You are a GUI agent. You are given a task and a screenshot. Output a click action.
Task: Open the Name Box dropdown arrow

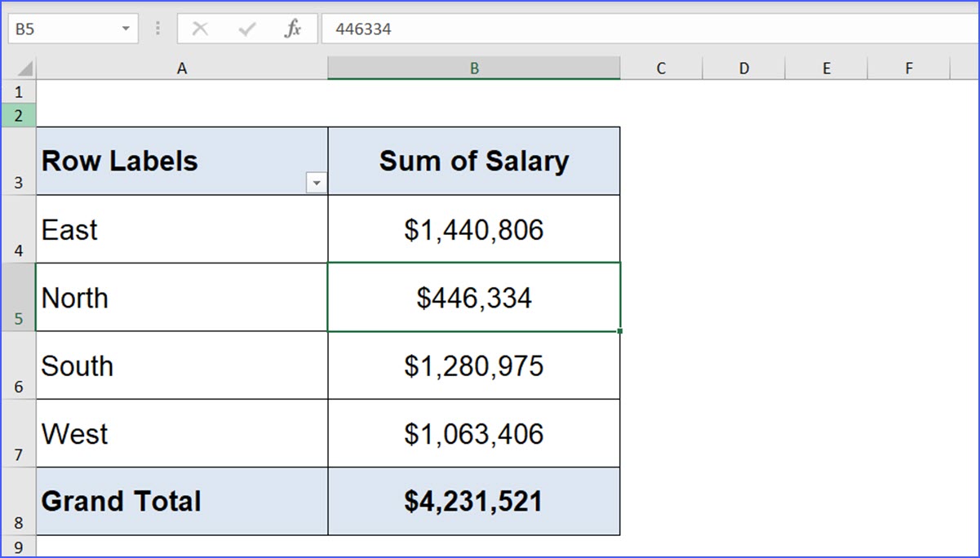pos(126,28)
